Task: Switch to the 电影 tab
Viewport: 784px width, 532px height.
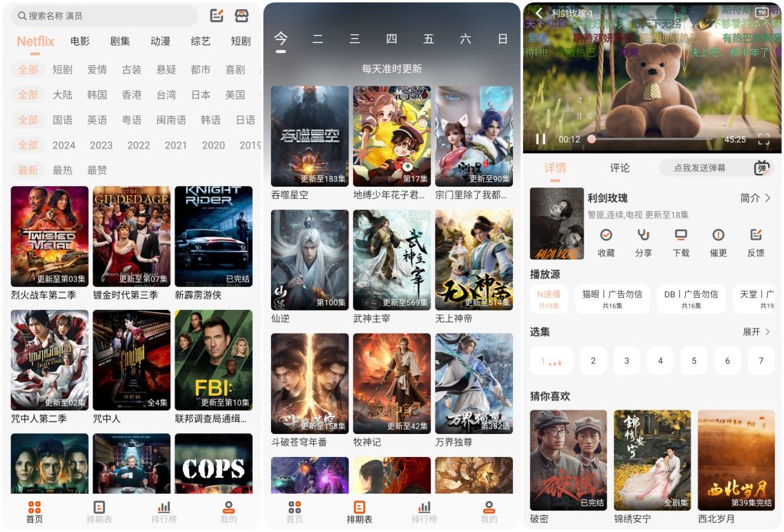Action: click(x=80, y=41)
